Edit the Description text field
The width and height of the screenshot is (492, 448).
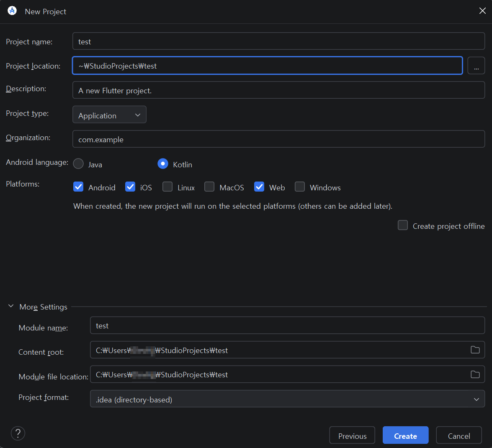click(278, 90)
